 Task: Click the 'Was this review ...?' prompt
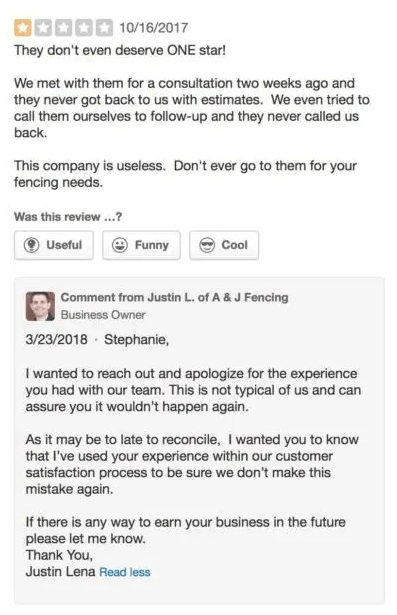click(68, 217)
